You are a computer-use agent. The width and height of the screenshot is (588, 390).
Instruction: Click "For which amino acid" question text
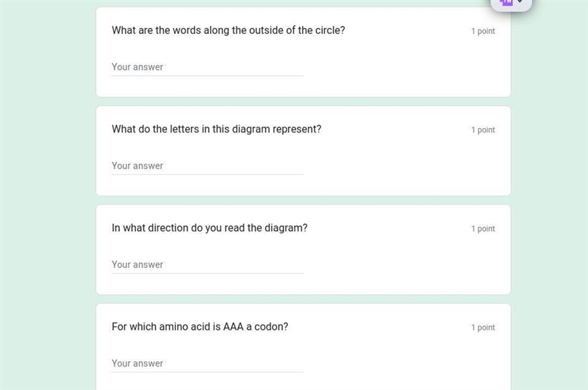(200, 327)
